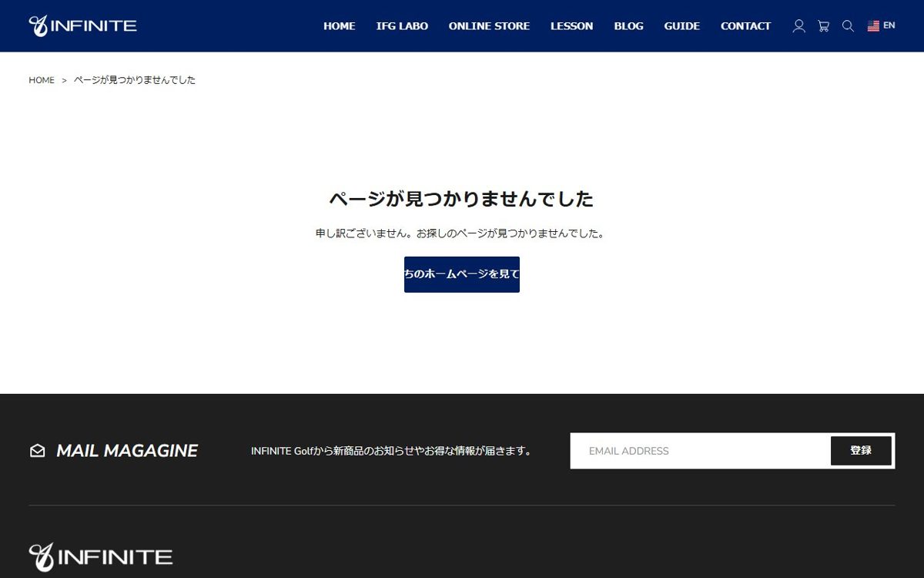This screenshot has height=578, width=924.
Task: Click the INFINITE logo in footer
Action: click(x=101, y=556)
